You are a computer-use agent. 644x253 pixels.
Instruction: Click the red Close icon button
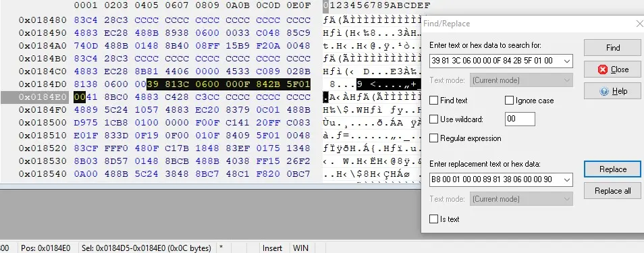[612, 69]
